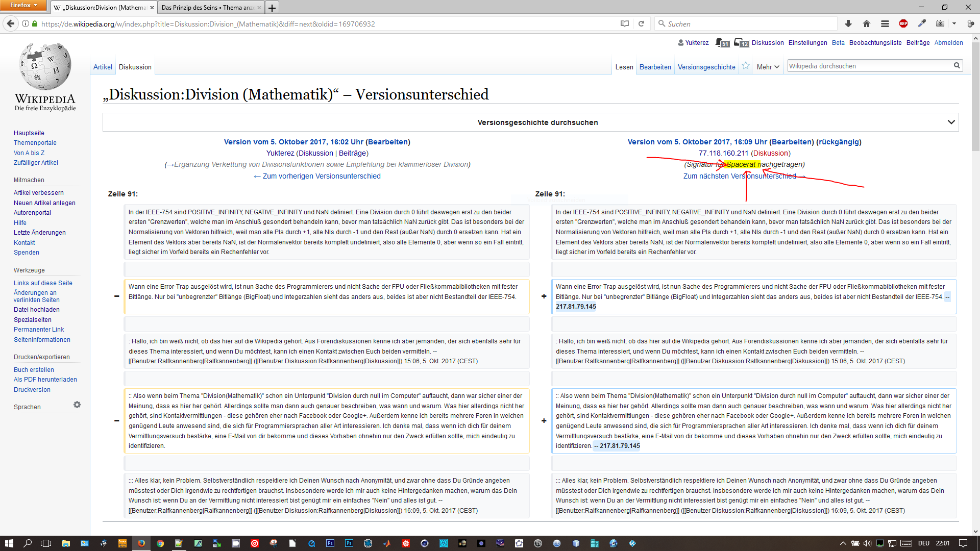The image size is (980, 551).
Task: Expand the Mehr dropdown menu
Action: click(768, 67)
